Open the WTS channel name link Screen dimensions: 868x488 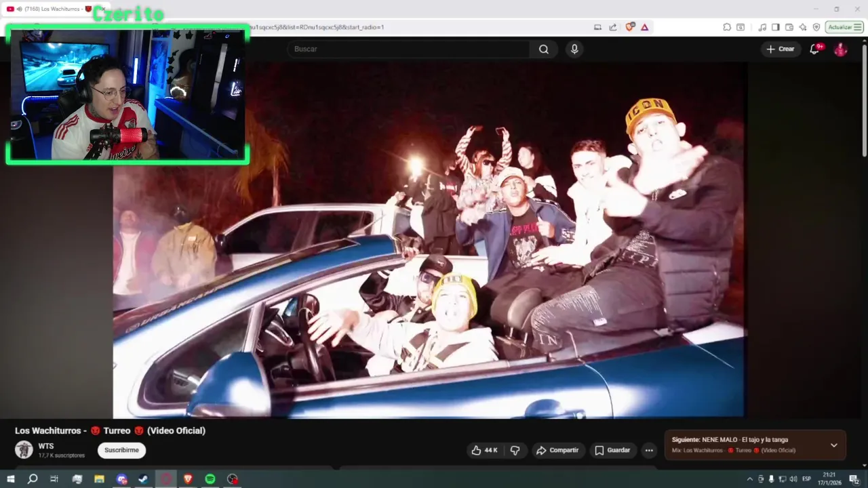tap(46, 446)
